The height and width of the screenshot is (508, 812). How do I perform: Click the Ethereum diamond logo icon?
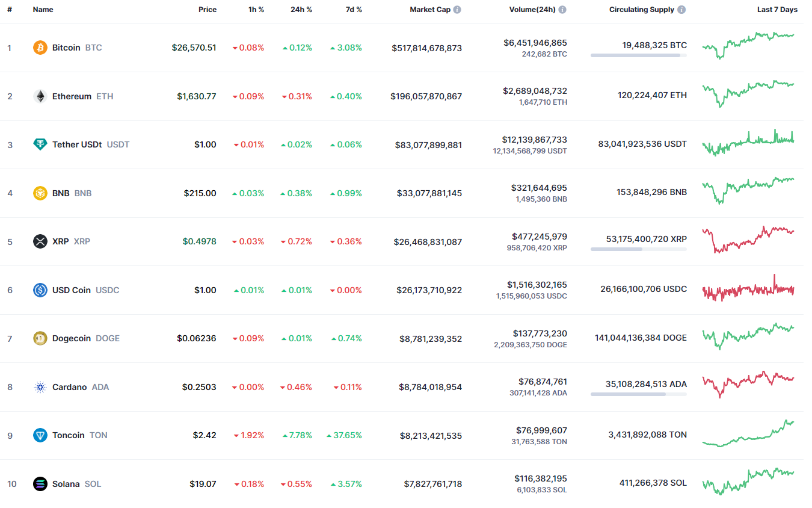(40, 96)
